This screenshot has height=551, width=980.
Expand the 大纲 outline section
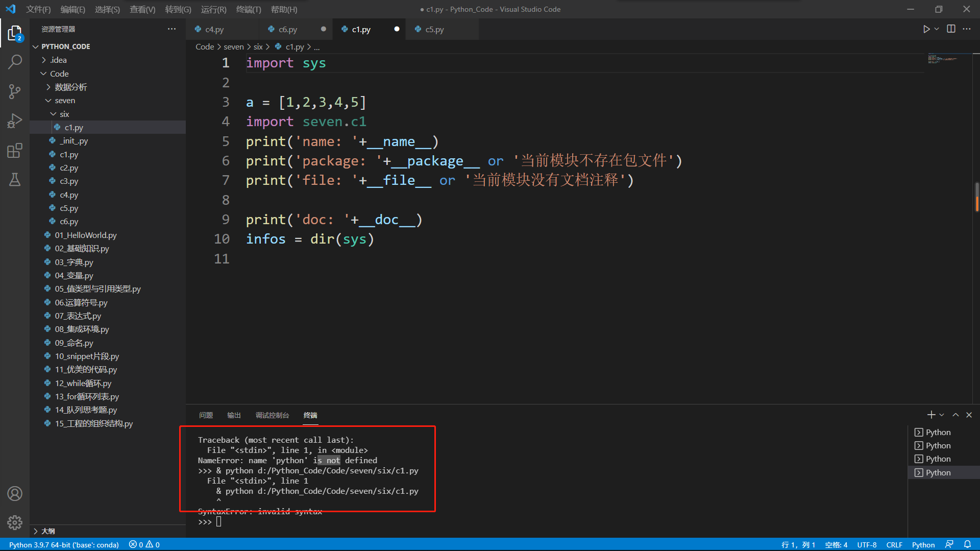(108, 531)
